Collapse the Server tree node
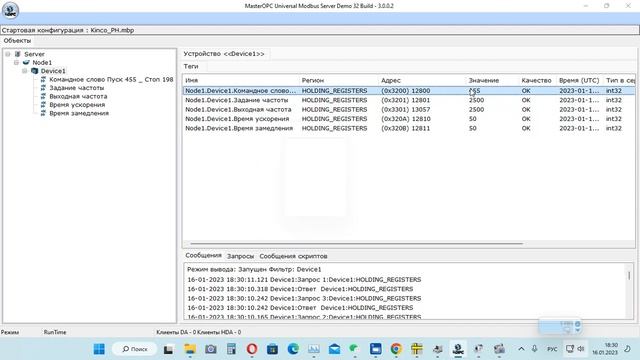Image resolution: width=640 pixels, height=360 pixels. click(x=8, y=54)
